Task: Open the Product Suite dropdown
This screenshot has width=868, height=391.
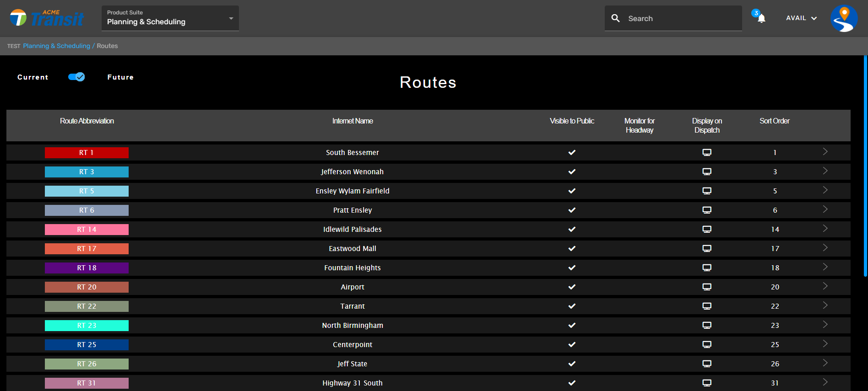Action: [170, 18]
